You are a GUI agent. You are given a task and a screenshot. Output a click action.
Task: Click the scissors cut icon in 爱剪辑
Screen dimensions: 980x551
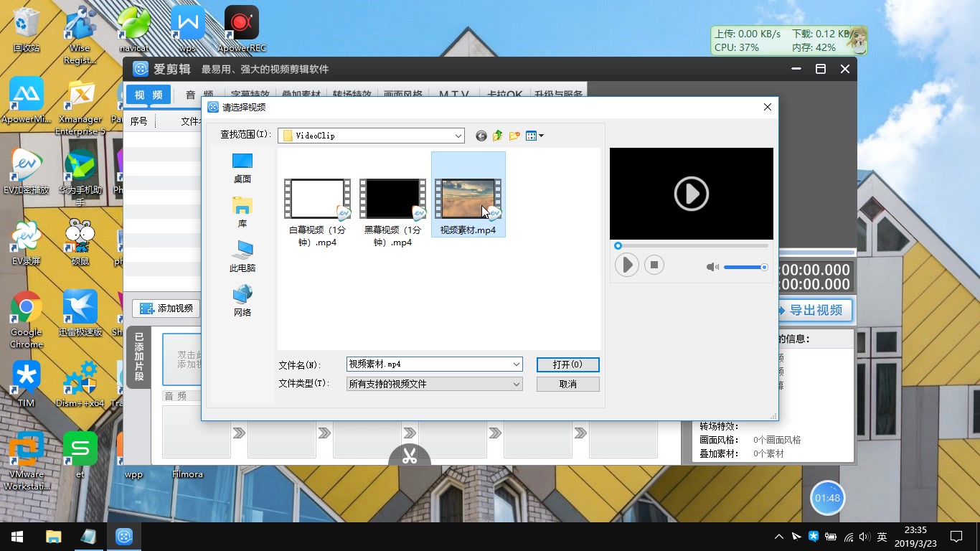[x=410, y=456]
